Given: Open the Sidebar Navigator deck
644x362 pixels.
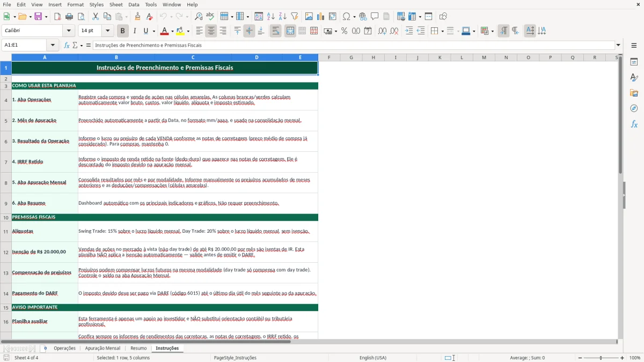Looking at the screenshot, I should pyautogui.click(x=634, y=108).
